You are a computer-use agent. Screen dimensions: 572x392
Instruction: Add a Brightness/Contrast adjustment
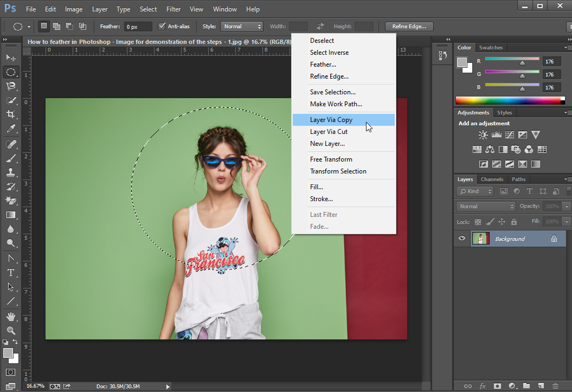(x=483, y=135)
